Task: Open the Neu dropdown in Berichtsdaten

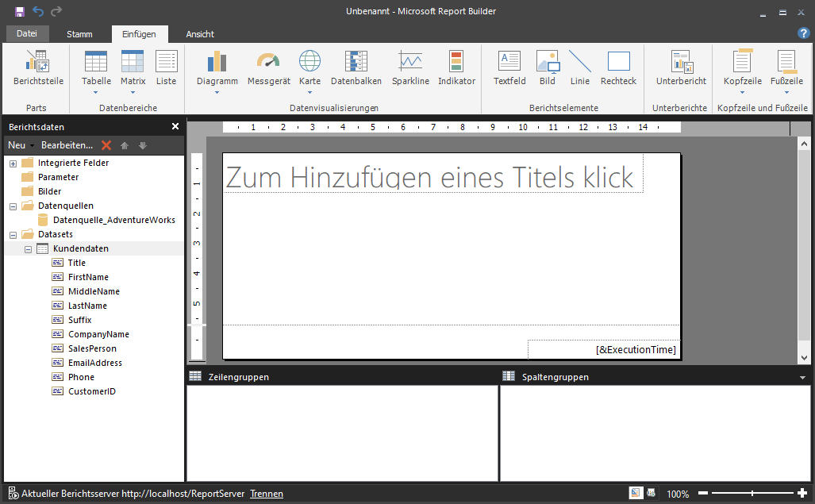Action: click(x=21, y=145)
